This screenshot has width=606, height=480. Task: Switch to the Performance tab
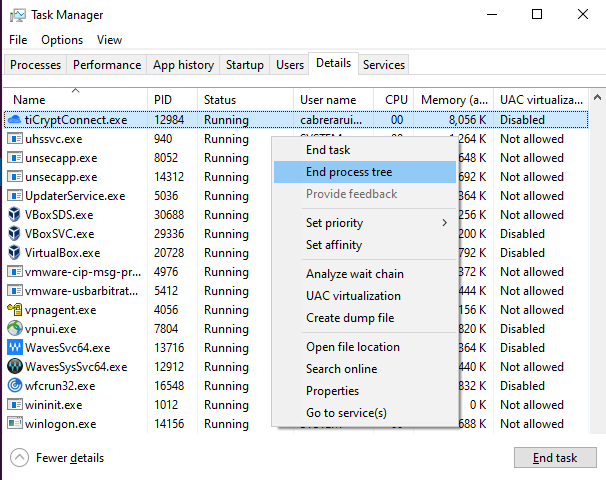107,65
